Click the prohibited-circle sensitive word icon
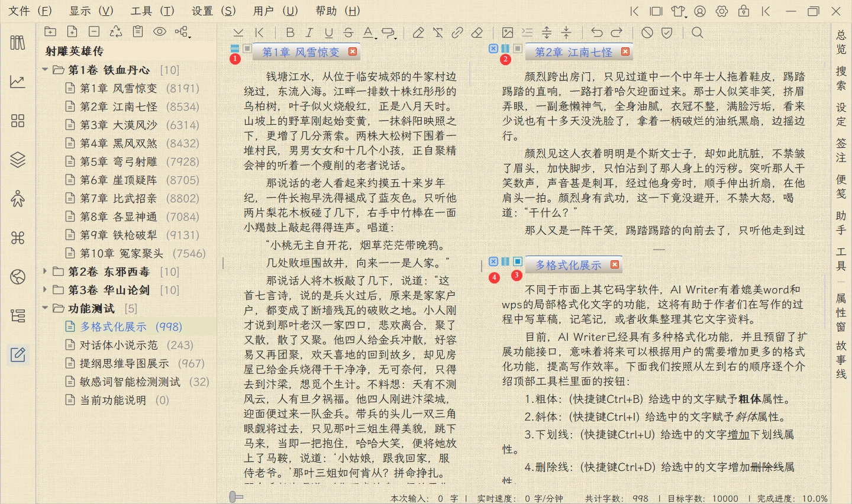 (x=647, y=33)
